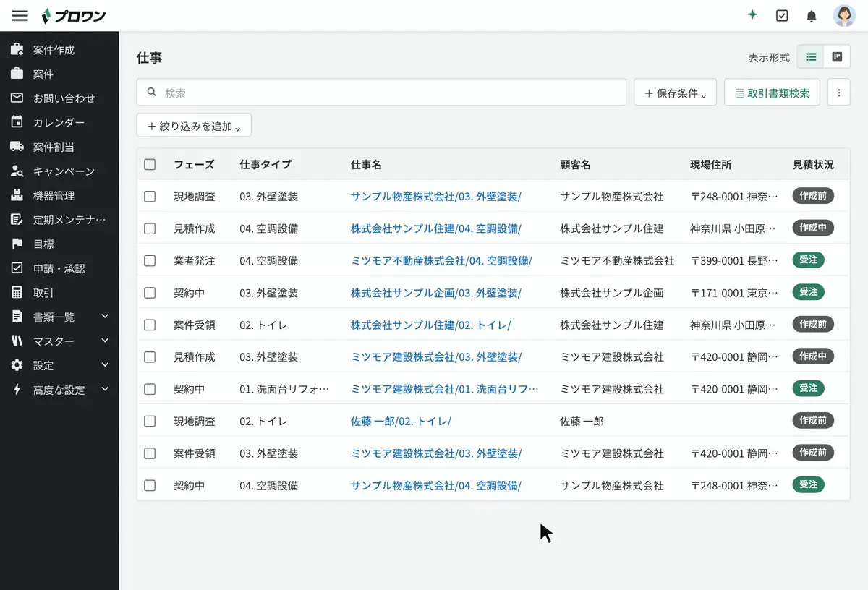Open the hamburger menu
This screenshot has height=590, width=868.
(20, 15)
